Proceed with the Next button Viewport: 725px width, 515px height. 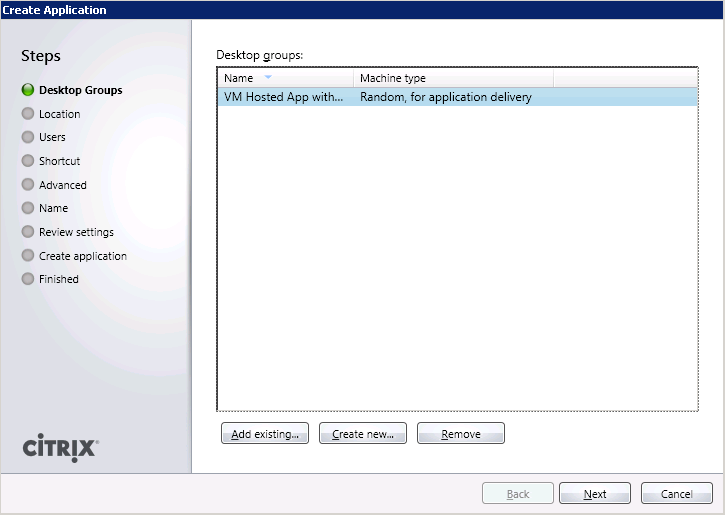click(x=595, y=493)
